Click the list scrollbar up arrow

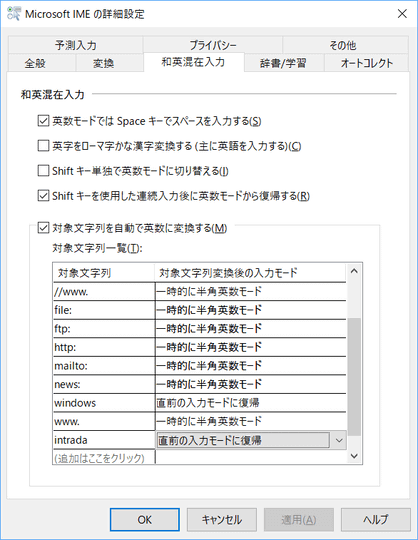[x=354, y=271]
